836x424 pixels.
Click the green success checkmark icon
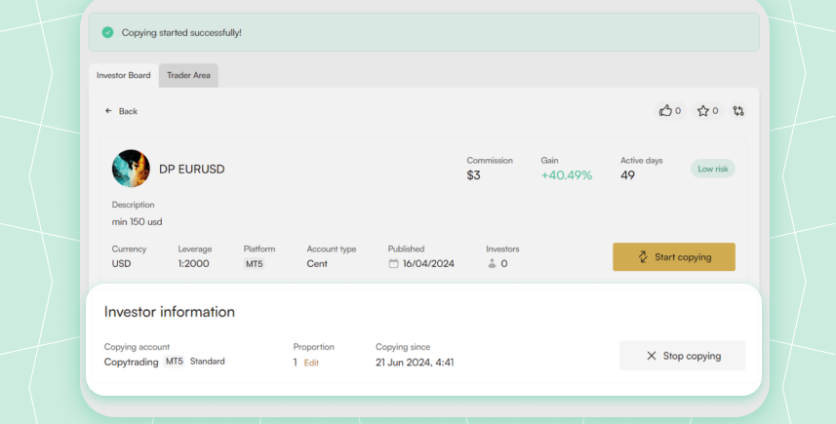[x=108, y=33]
